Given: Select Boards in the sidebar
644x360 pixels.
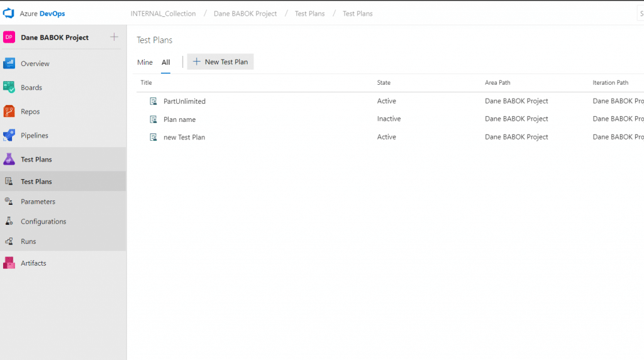Looking at the screenshot, I should 31,87.
